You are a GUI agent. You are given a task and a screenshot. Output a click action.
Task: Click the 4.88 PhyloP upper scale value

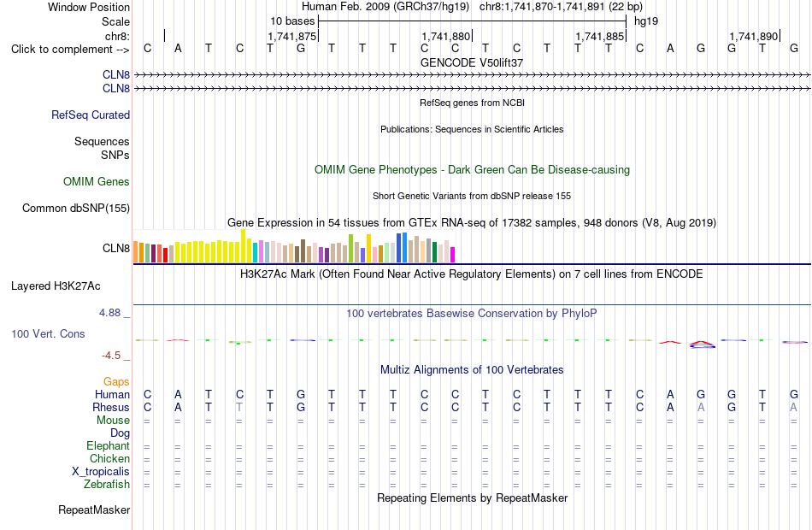pos(109,313)
